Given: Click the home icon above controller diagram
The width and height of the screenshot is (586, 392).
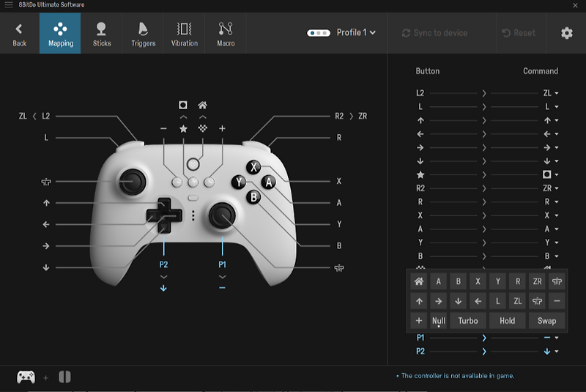Looking at the screenshot, I should (x=203, y=105).
